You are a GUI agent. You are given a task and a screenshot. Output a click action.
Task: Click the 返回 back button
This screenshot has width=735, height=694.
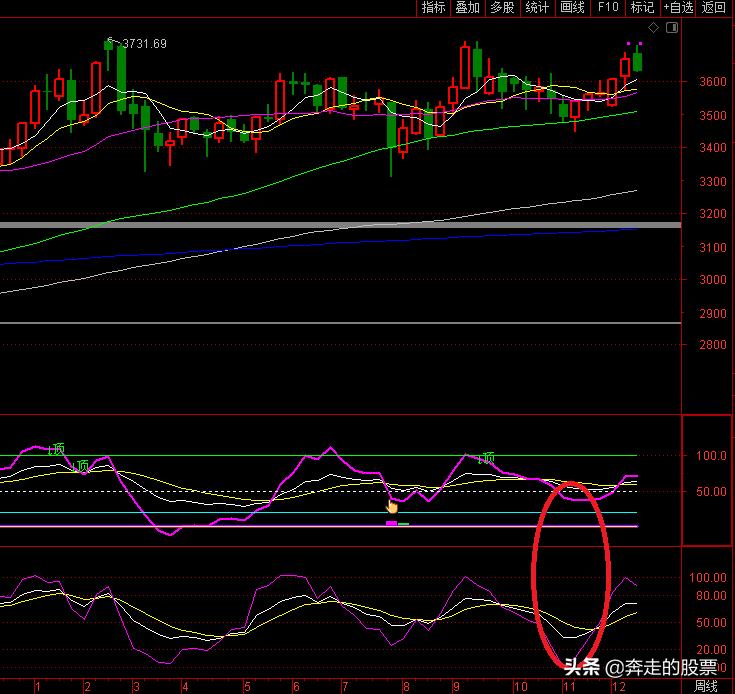coord(714,8)
